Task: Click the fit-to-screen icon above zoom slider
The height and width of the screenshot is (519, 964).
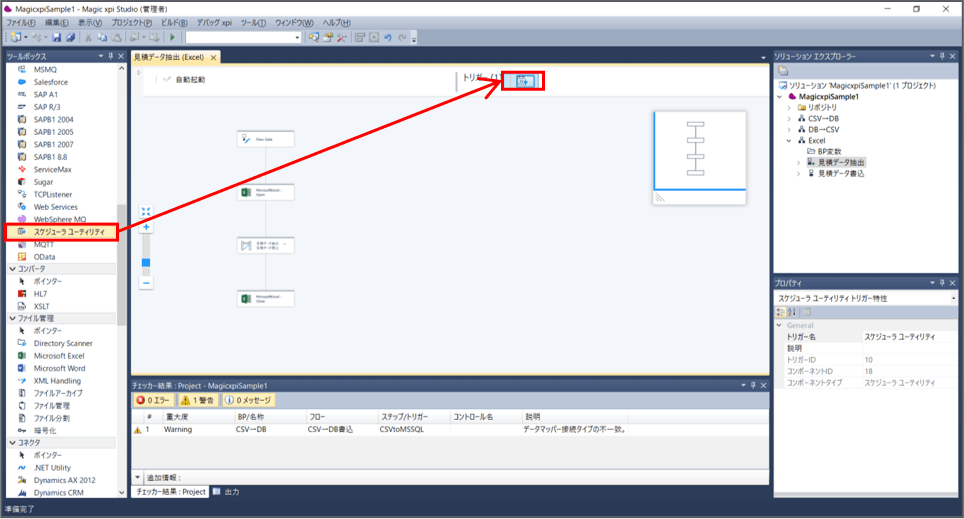Action: pyautogui.click(x=146, y=211)
